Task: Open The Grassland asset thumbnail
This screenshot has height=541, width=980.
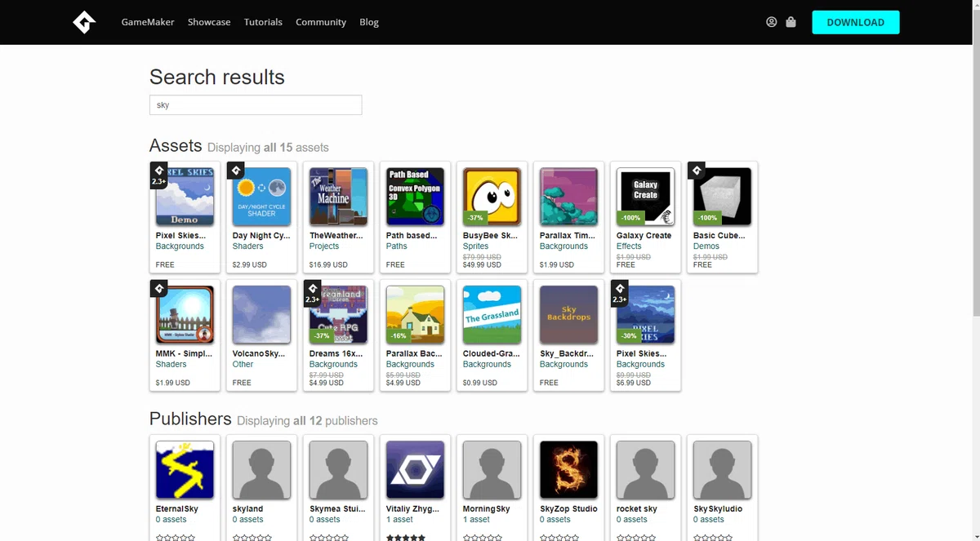Action: point(492,315)
